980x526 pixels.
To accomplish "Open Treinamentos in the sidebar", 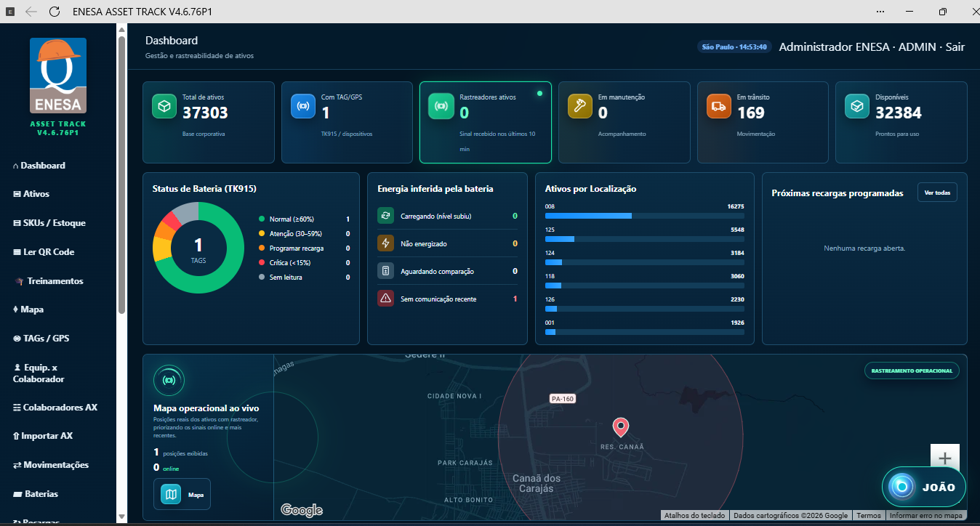I will (48, 281).
